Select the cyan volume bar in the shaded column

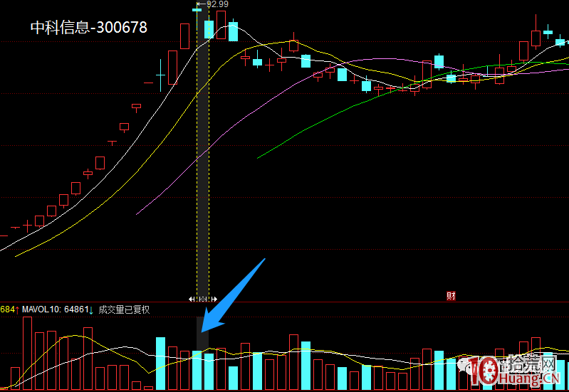pos(197,370)
